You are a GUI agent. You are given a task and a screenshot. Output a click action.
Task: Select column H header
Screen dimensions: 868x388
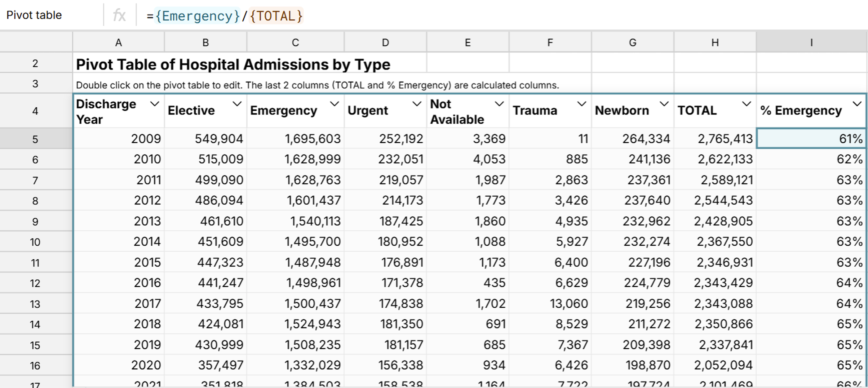pos(715,42)
